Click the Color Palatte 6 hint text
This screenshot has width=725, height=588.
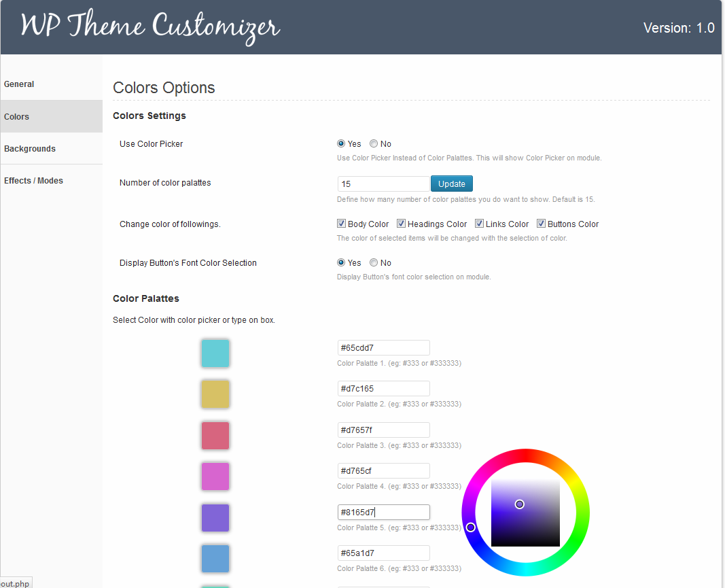399,568
